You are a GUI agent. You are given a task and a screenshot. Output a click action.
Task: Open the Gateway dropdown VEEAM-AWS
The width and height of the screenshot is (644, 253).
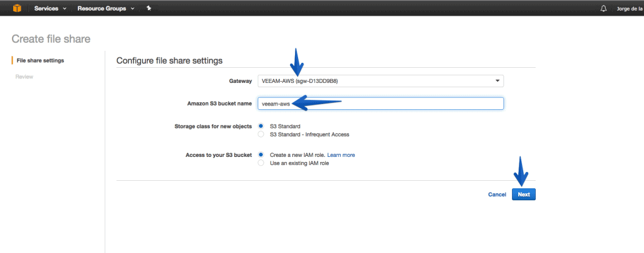click(380, 81)
